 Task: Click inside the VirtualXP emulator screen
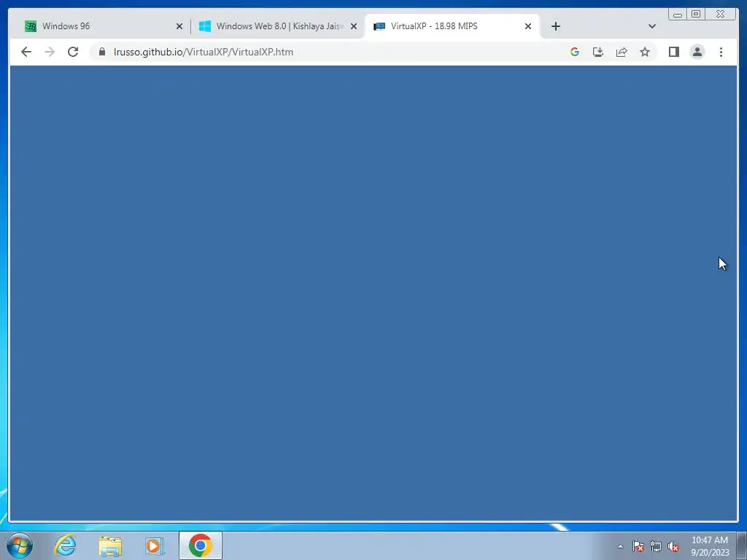pos(373,293)
